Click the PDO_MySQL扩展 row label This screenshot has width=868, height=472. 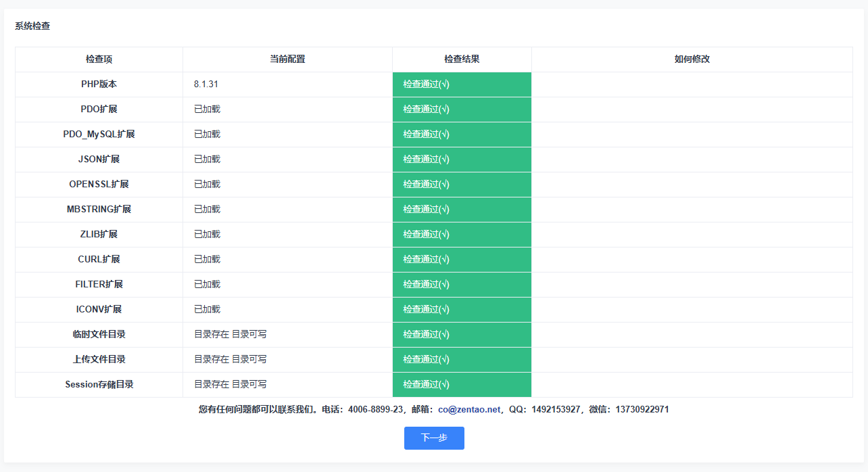99,135
